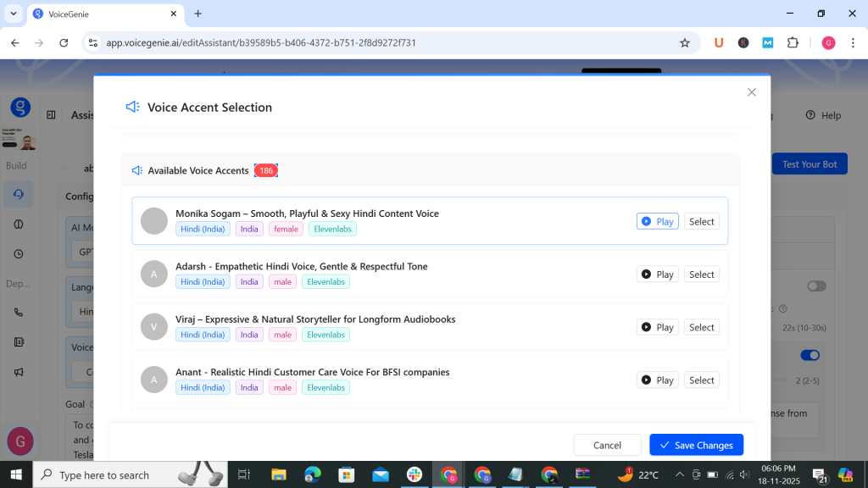Cancel the voice accent selection
The image size is (868, 488).
click(x=607, y=445)
